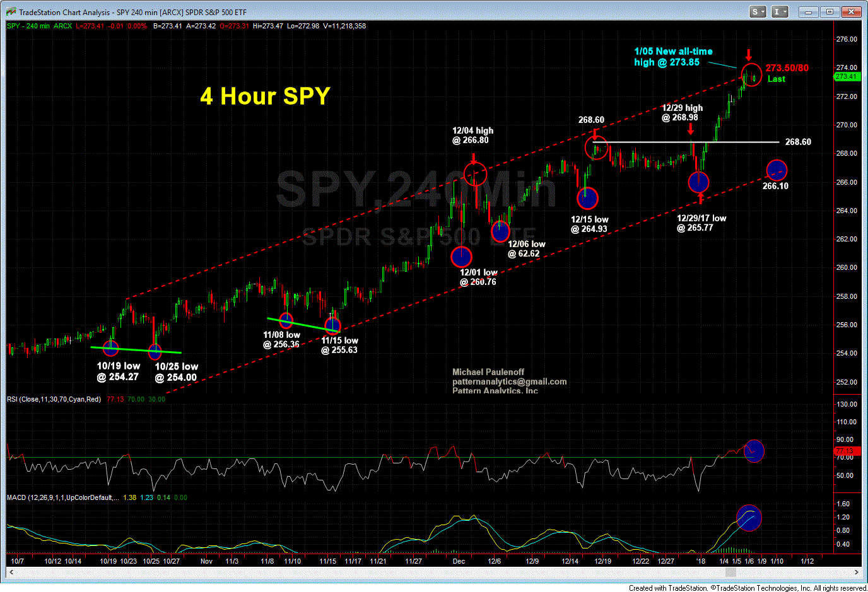Click the 252.00 price axis label
Screen dimensions: 868x592
[x=847, y=382]
